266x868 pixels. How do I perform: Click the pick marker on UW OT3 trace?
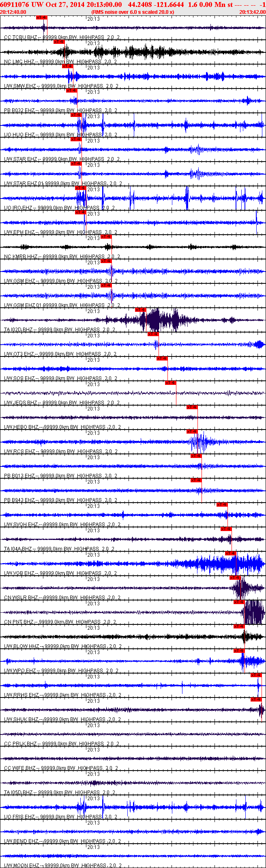tap(153, 334)
